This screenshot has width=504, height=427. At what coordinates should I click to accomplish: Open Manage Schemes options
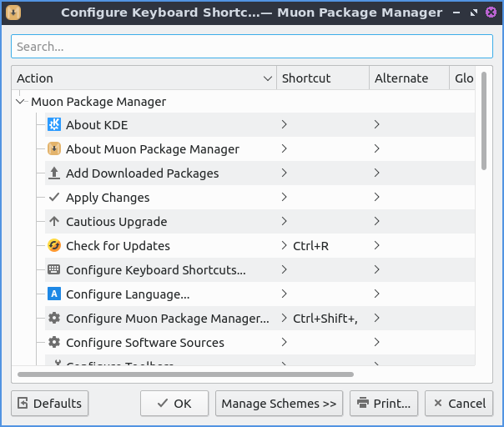[x=279, y=404]
